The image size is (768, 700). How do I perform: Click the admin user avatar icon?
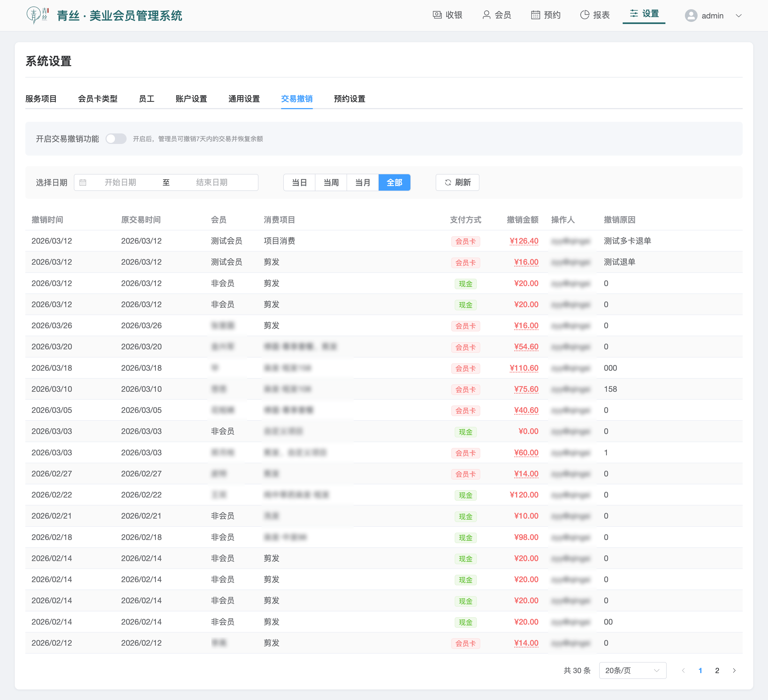(691, 16)
